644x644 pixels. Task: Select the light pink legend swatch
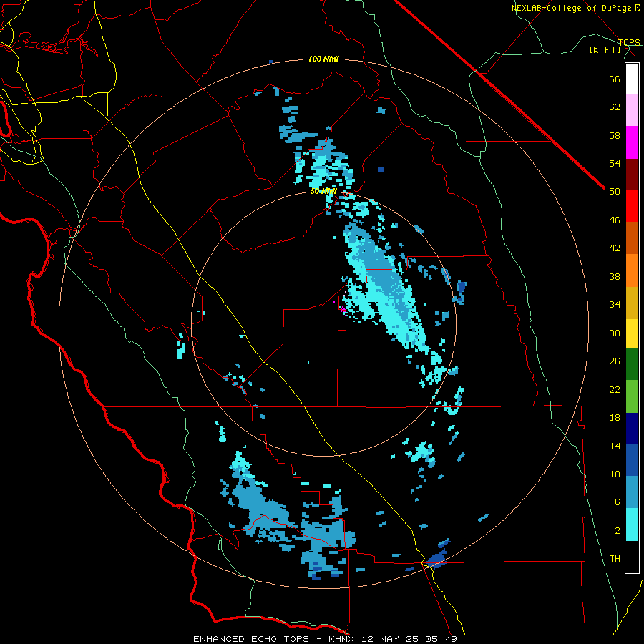point(632,110)
